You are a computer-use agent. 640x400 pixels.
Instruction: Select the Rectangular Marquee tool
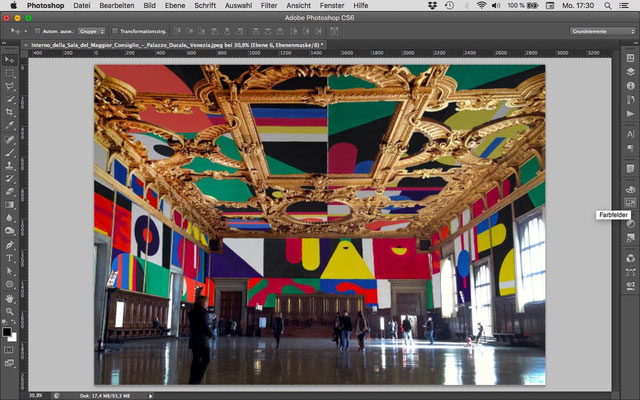coord(9,73)
